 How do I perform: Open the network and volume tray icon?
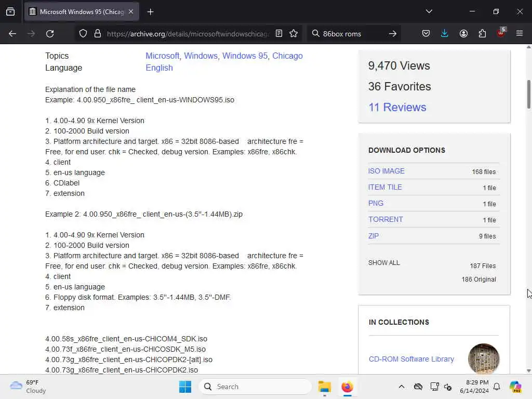pyautogui.click(x=448, y=387)
